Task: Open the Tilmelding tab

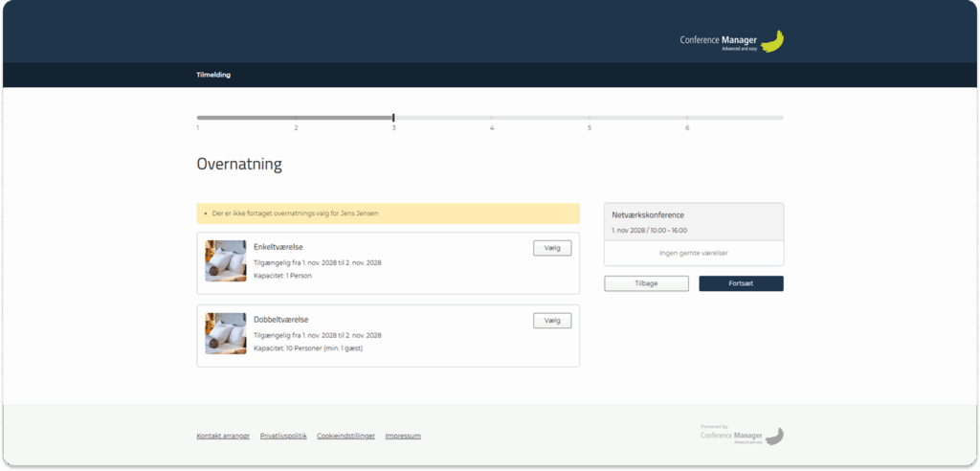Action: (213, 75)
